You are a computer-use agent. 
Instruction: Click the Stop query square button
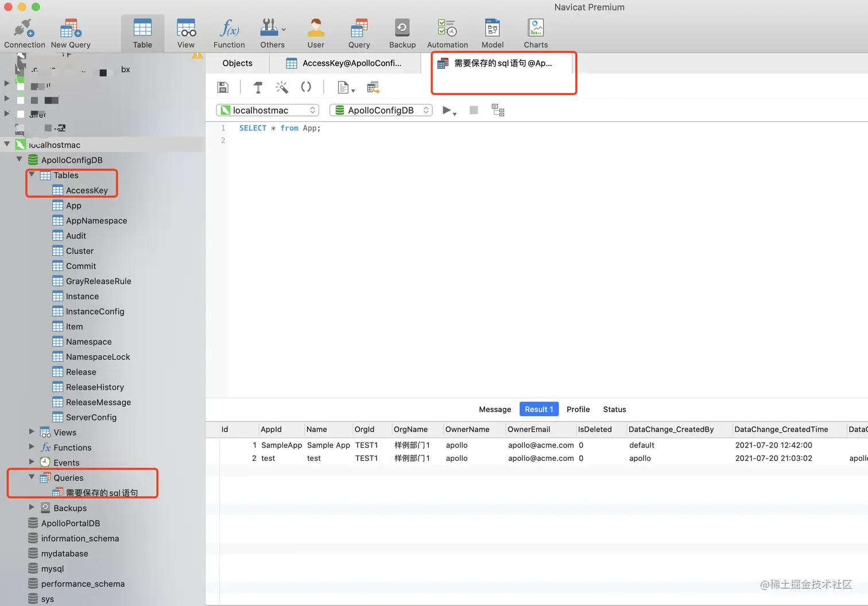pos(474,110)
